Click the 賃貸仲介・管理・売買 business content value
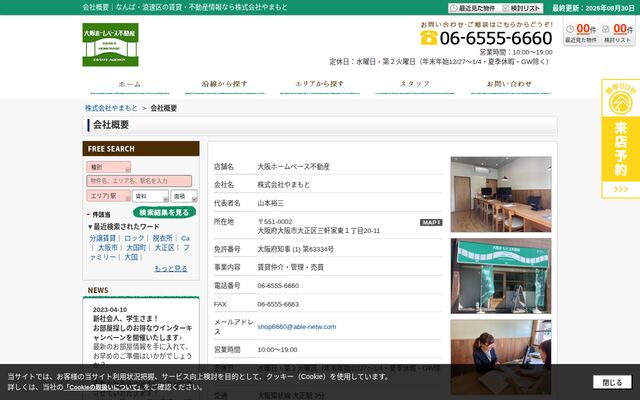Image resolution: width=640 pixels, height=400 pixels. click(290, 267)
